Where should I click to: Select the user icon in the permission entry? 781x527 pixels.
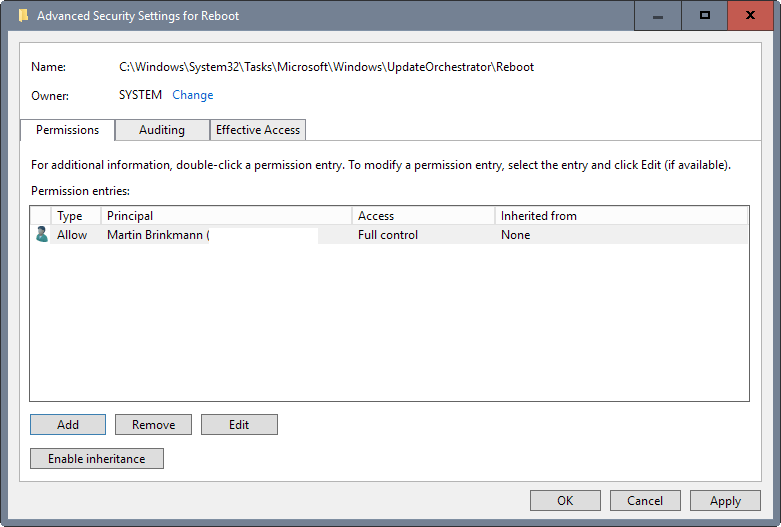41,235
